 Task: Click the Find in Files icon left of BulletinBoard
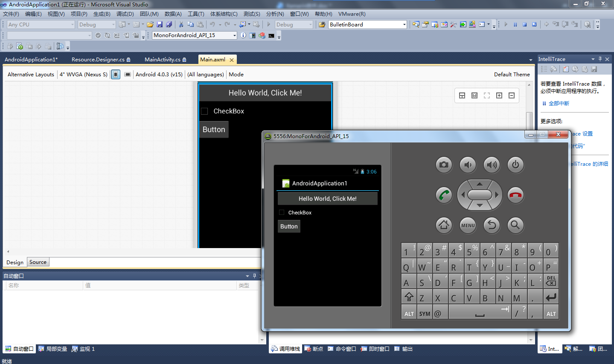point(322,25)
